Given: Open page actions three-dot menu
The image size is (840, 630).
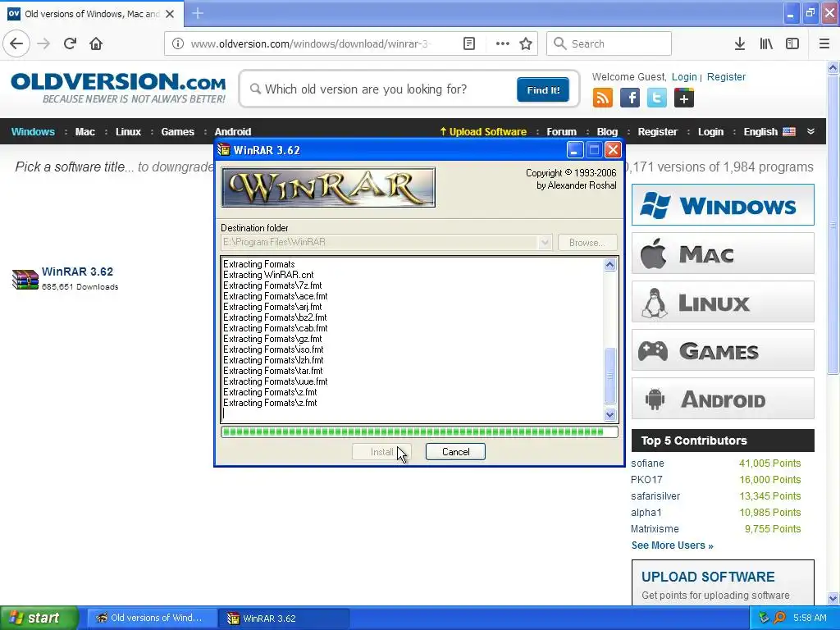Looking at the screenshot, I should (503, 43).
